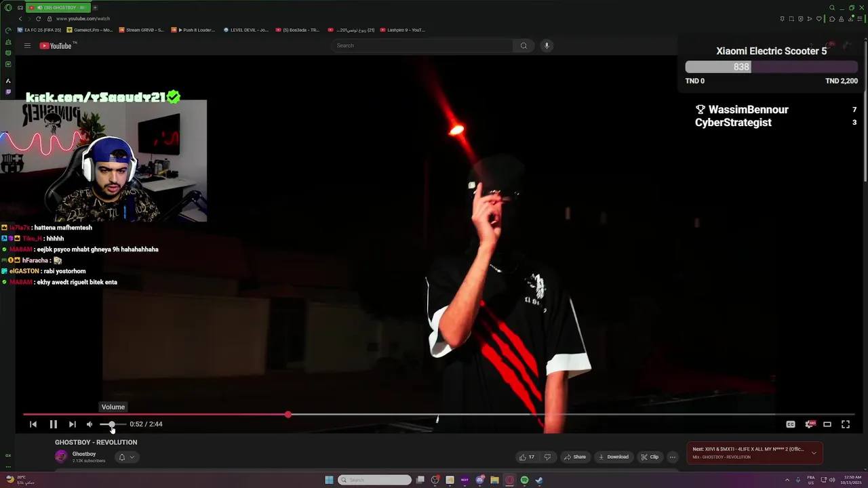Image resolution: width=868 pixels, height=488 pixels.
Task: Open Task View on the taskbar
Action: (x=420, y=480)
